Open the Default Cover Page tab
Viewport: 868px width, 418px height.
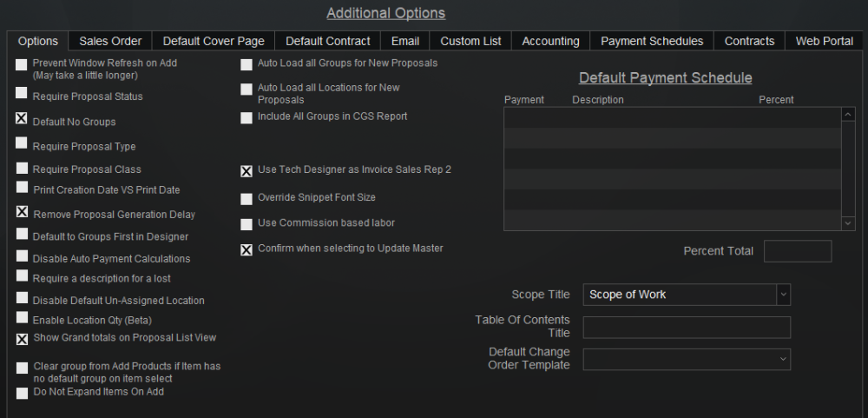coord(214,41)
